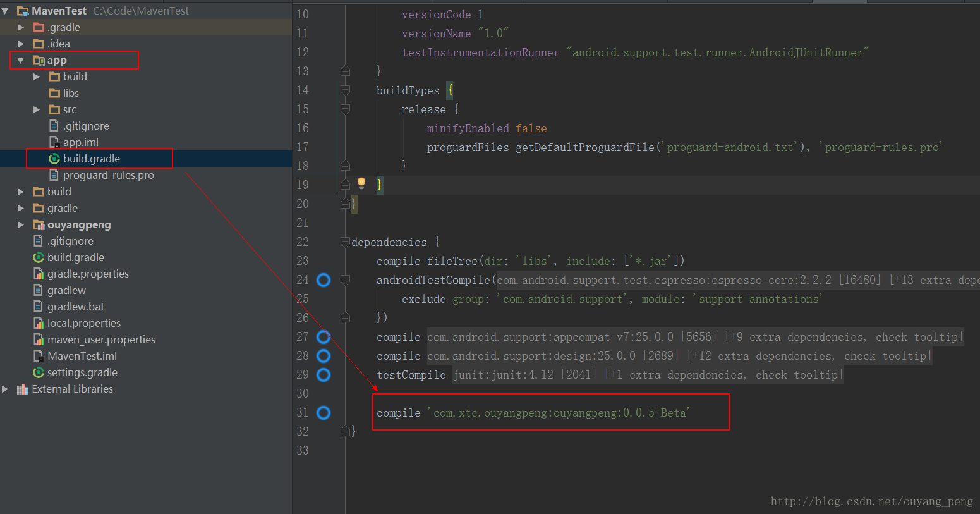The width and height of the screenshot is (980, 514).
Task: Click the proguard-rules.pro file icon
Action: click(x=54, y=175)
